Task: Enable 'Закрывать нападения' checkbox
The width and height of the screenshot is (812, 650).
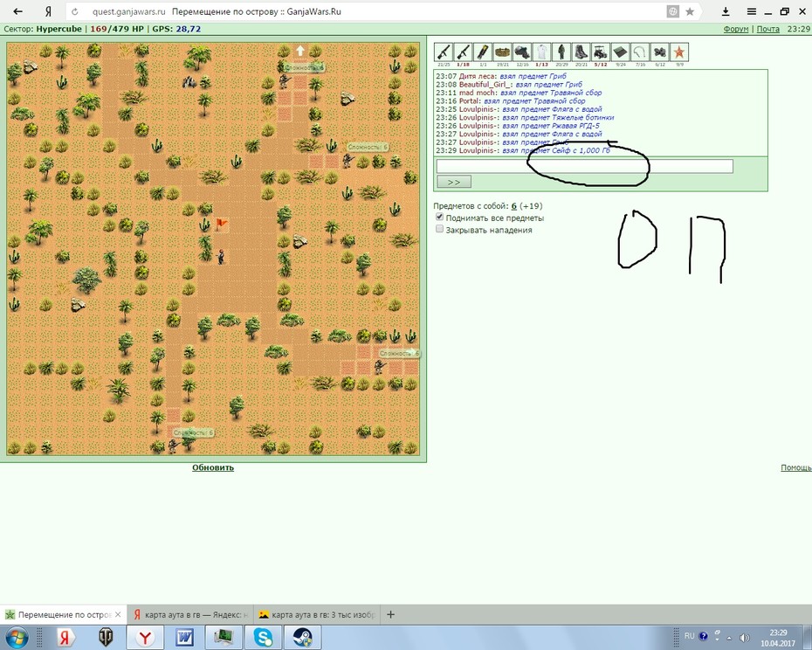Action: (440, 229)
